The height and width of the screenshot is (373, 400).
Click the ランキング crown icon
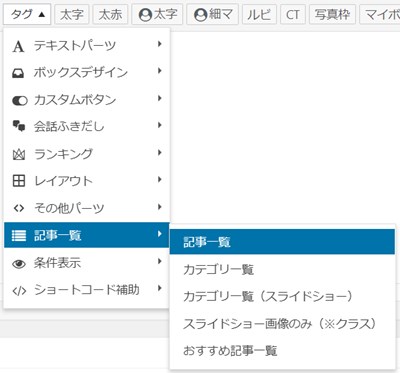tap(19, 154)
